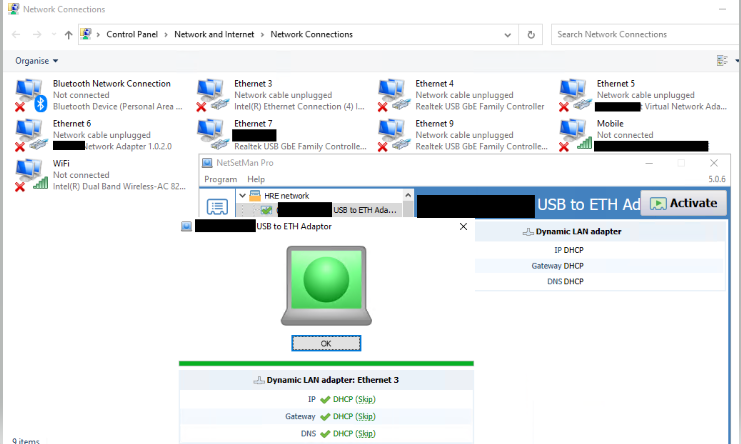Click the OK button in the dialog
The width and height of the screenshot is (741, 444).
tap(326, 343)
